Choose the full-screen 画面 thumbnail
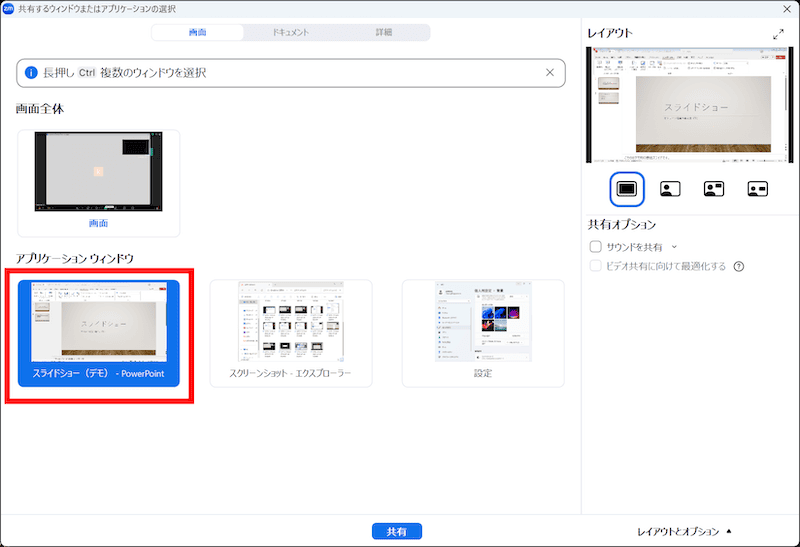Viewport: 800px width, 547px height. (x=98, y=180)
